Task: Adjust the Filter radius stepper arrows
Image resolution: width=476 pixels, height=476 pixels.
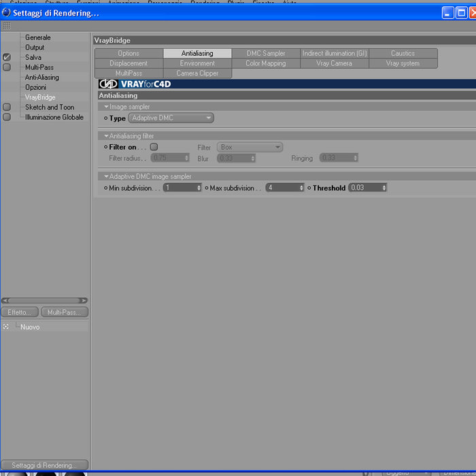Action: click(186, 158)
